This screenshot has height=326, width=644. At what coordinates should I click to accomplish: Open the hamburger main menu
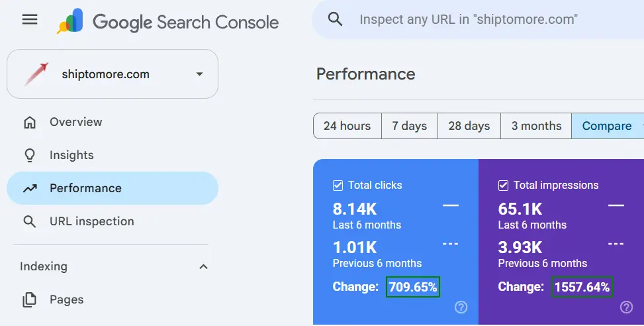click(x=30, y=19)
